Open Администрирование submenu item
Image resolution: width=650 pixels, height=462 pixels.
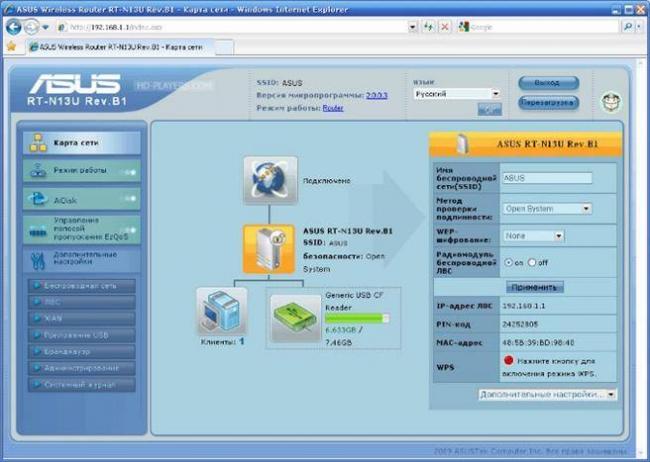point(82,368)
